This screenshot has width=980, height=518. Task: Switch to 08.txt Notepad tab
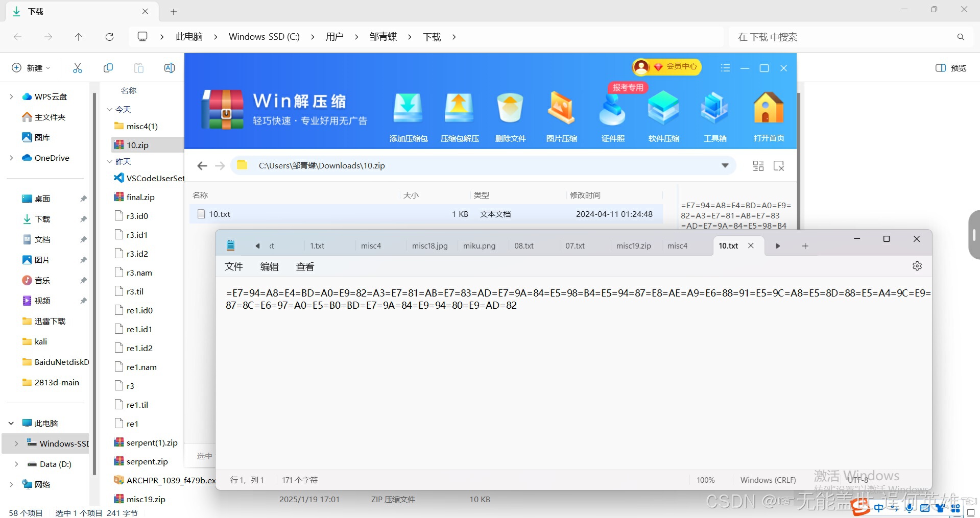(x=524, y=246)
